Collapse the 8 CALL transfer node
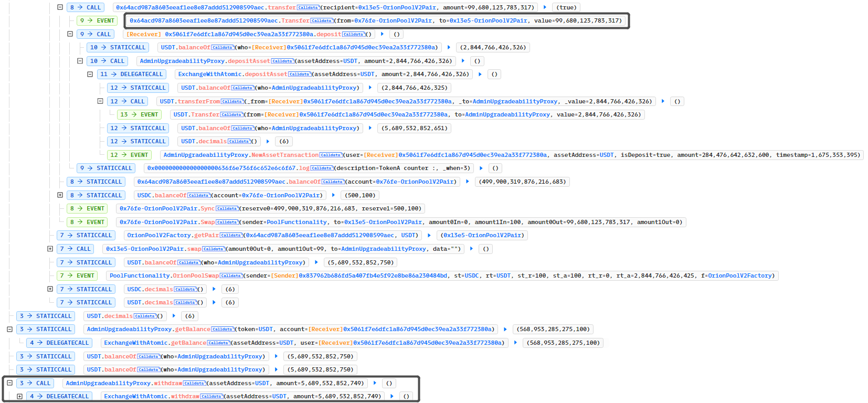 click(x=60, y=7)
